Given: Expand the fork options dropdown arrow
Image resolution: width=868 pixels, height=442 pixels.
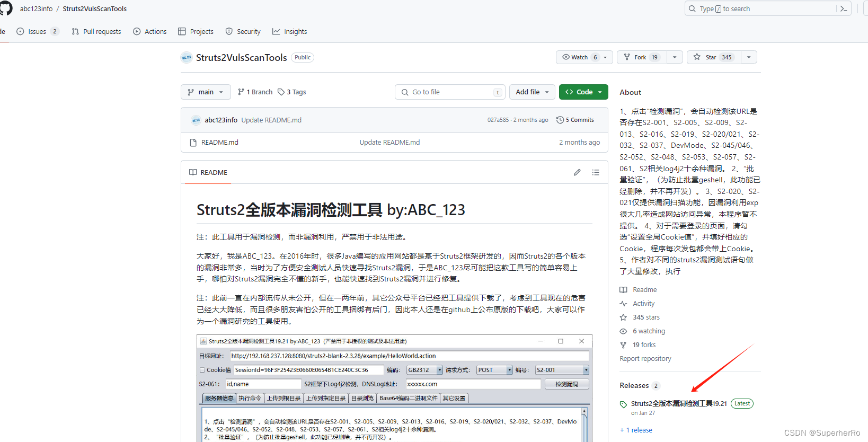Looking at the screenshot, I should (x=675, y=57).
